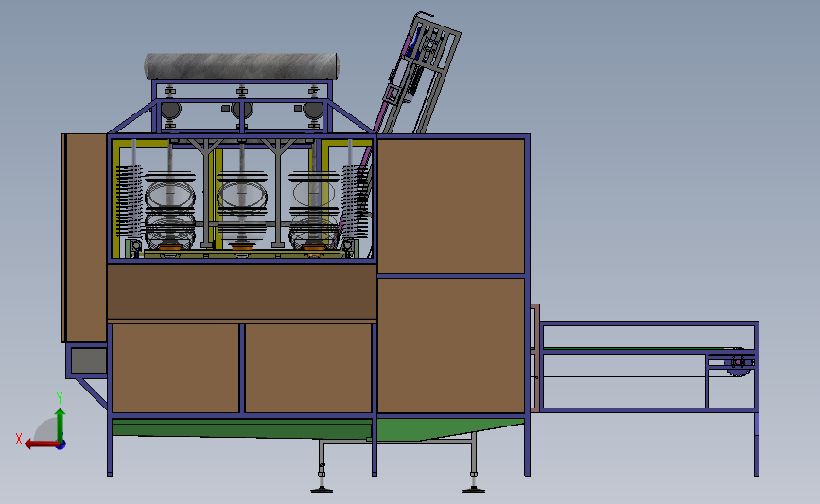Image resolution: width=820 pixels, height=504 pixels.
Task: Select the lower-middle brown door panel
Action: 308,368
